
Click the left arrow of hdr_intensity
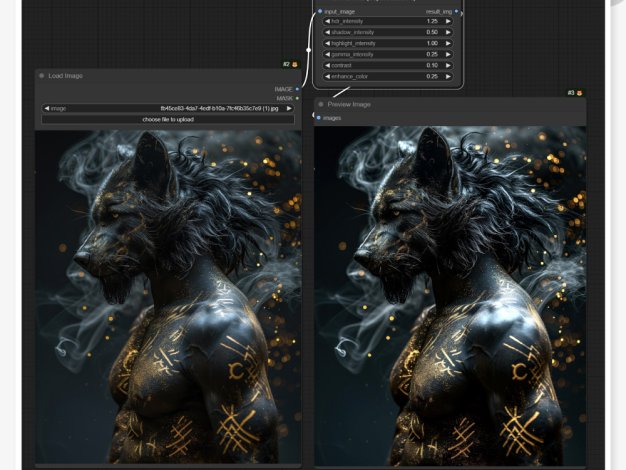point(327,21)
